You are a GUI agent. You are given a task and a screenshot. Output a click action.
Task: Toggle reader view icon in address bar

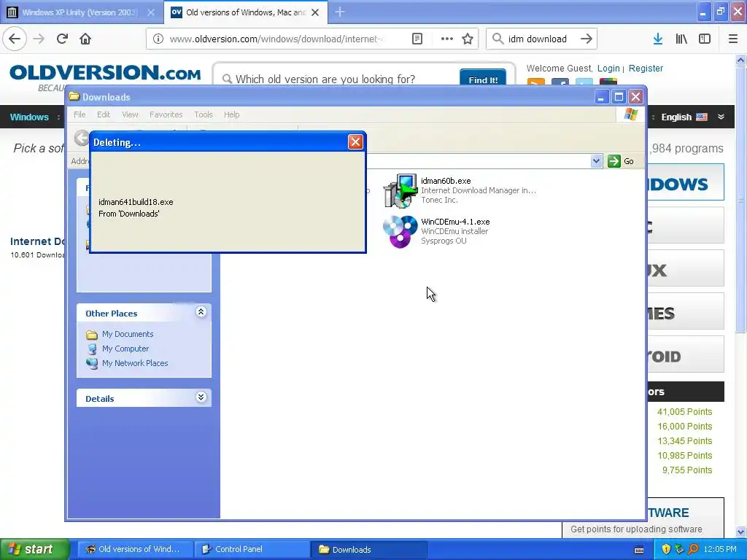tap(417, 39)
